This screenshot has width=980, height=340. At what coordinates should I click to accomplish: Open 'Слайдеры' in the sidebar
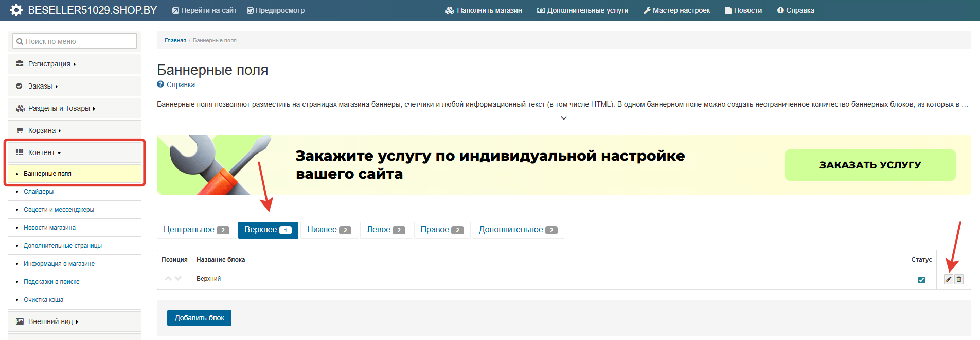(x=39, y=192)
